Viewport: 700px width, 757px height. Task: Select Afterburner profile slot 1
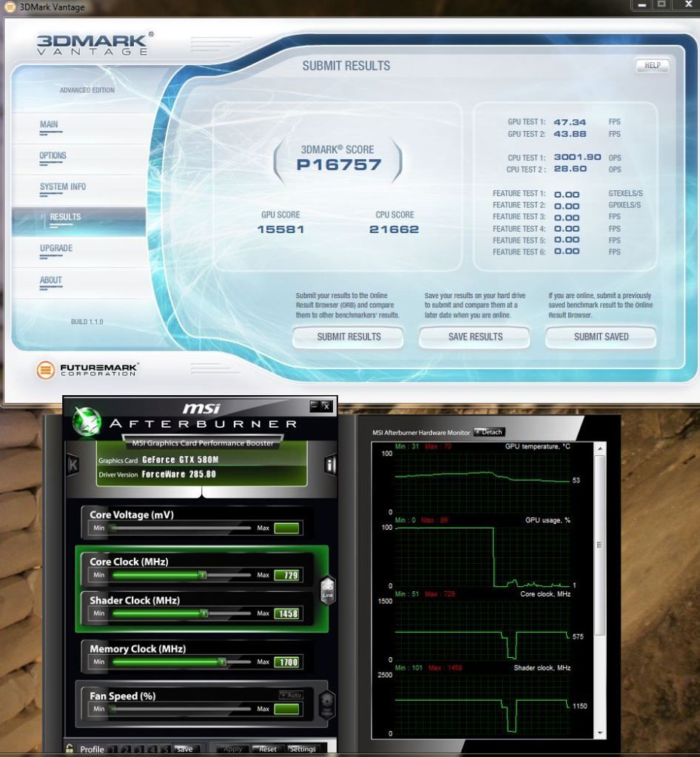click(x=113, y=750)
